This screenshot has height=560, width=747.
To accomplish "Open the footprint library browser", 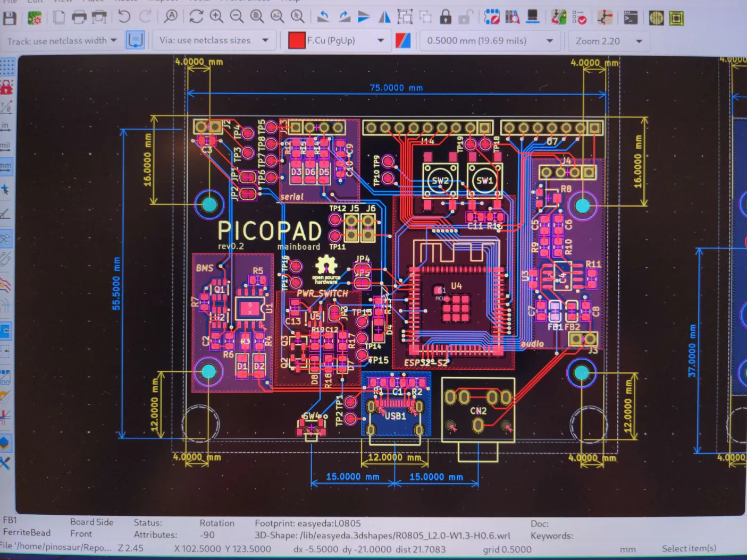I will (512, 18).
